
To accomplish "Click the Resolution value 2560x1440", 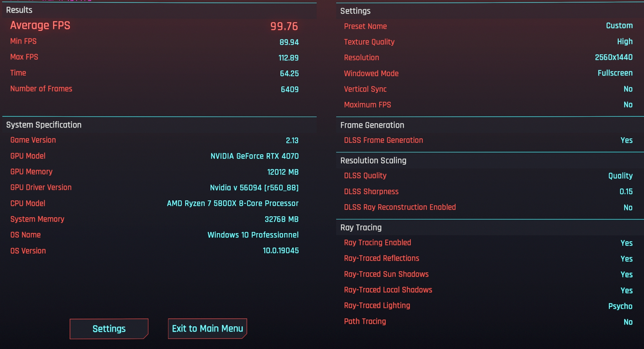I will point(613,57).
